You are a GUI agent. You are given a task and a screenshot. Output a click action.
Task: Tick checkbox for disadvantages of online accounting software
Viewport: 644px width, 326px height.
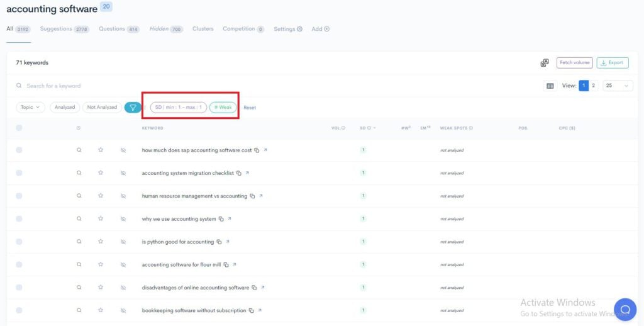(19, 288)
